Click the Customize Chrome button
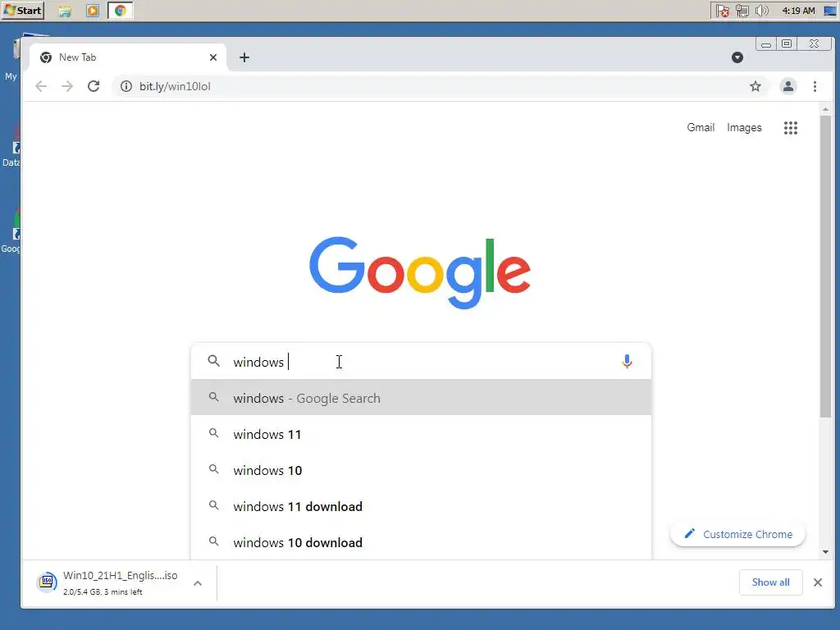 click(737, 534)
